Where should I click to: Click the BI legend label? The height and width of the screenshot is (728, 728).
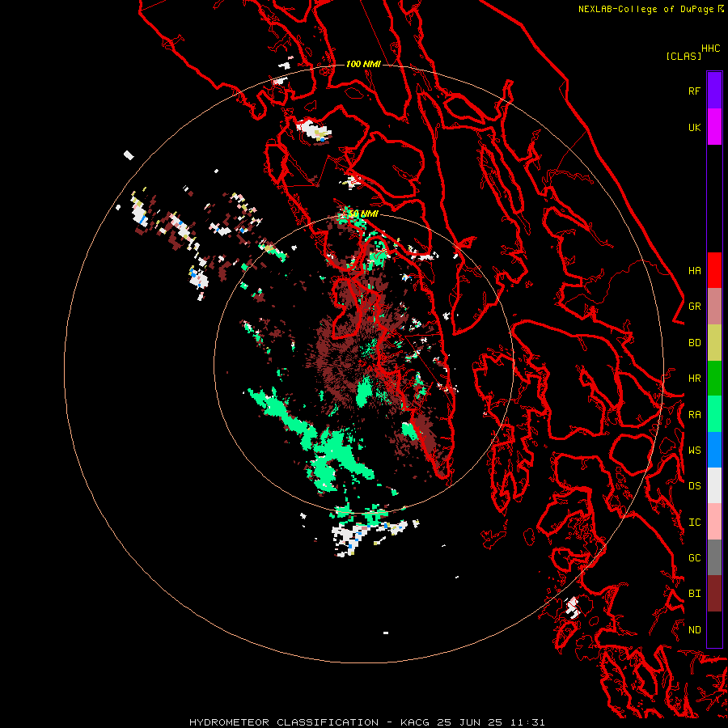pyautogui.click(x=694, y=594)
